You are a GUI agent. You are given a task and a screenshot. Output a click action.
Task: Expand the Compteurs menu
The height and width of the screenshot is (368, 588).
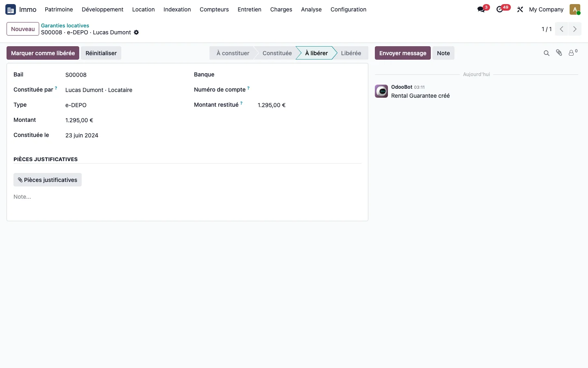pyautogui.click(x=214, y=9)
